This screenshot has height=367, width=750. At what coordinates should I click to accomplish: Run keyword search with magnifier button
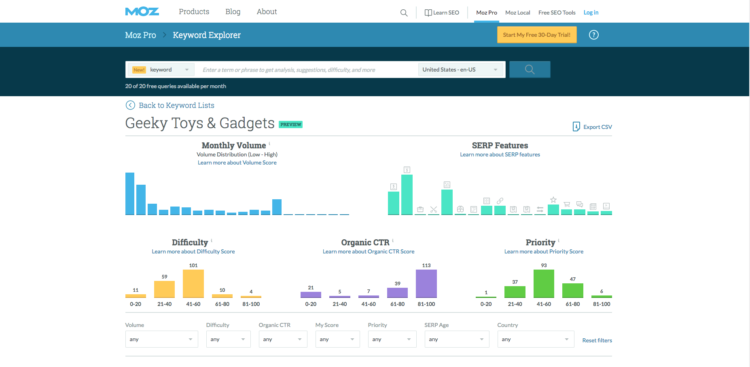(529, 69)
